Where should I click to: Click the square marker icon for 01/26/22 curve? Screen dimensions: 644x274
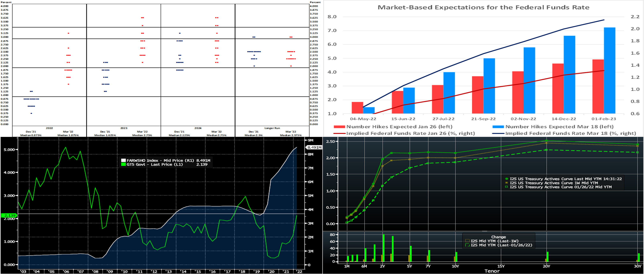(507, 187)
